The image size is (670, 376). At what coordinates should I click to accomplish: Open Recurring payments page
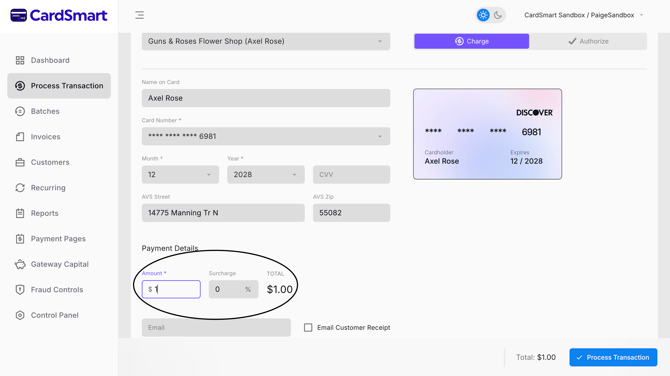coord(59,188)
